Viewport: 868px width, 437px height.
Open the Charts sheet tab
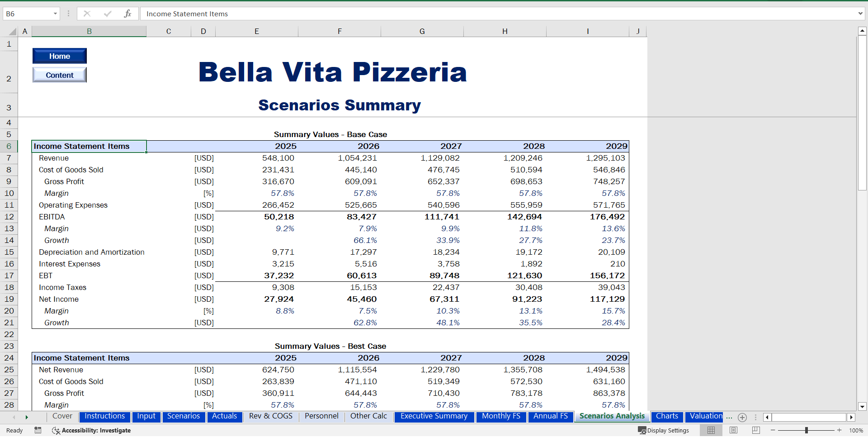(667, 416)
